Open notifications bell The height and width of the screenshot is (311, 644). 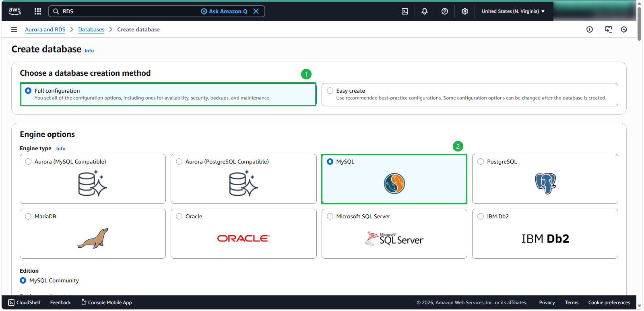(x=425, y=11)
